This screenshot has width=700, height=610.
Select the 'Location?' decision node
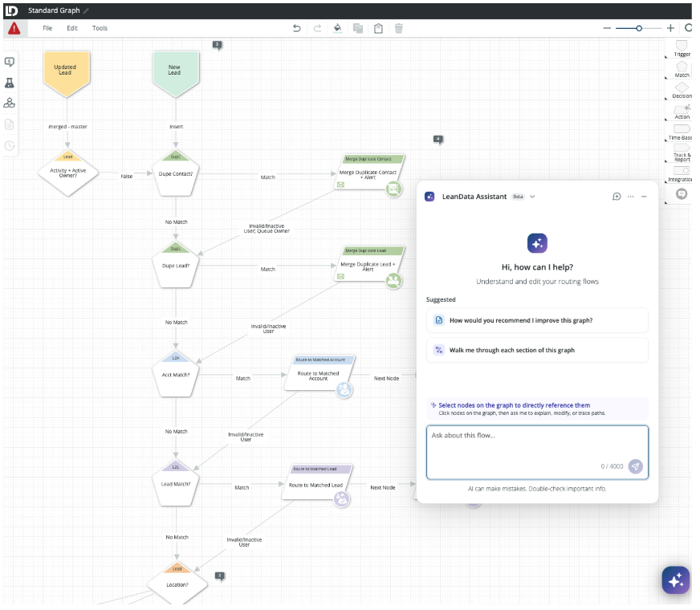pyautogui.click(x=177, y=584)
